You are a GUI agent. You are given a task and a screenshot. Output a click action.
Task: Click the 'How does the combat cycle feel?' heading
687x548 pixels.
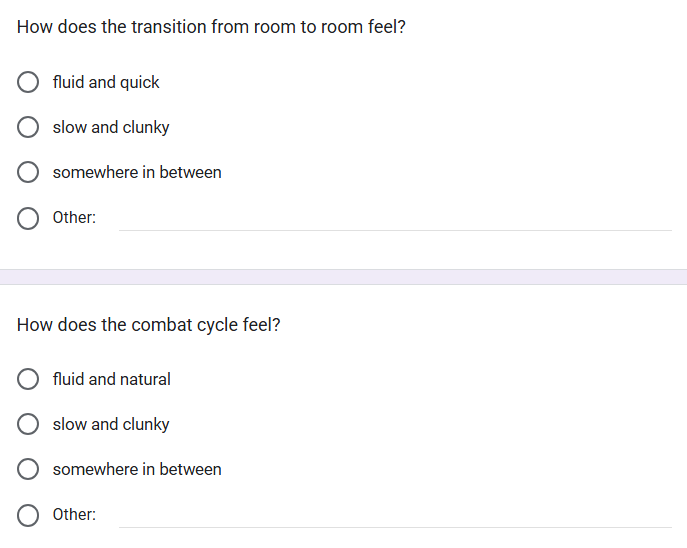[x=149, y=325]
